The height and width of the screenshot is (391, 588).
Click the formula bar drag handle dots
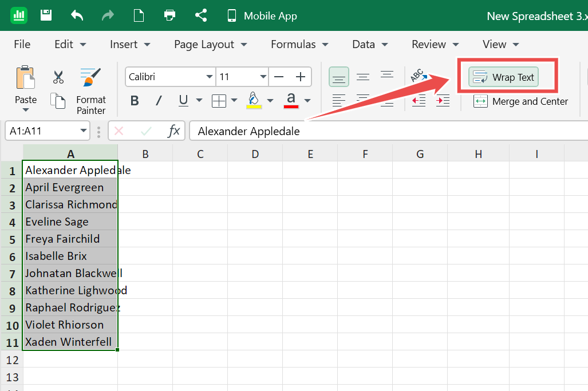[98, 132]
